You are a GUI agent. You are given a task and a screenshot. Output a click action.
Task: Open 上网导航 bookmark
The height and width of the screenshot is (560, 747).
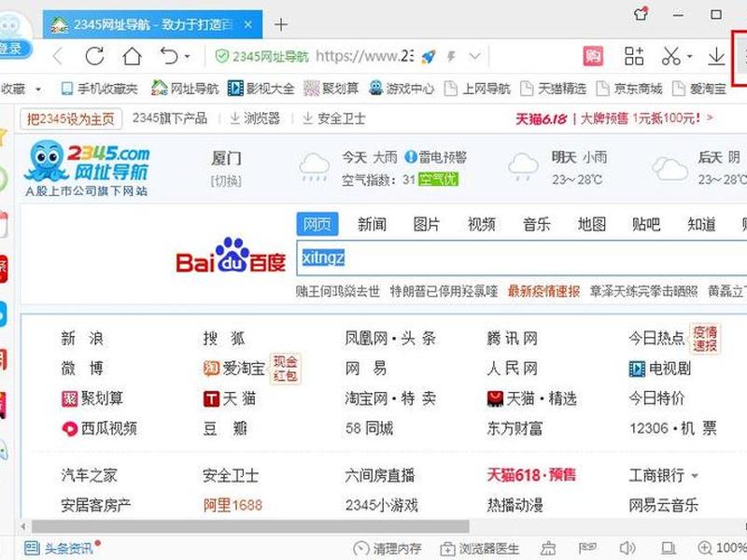click(x=477, y=89)
